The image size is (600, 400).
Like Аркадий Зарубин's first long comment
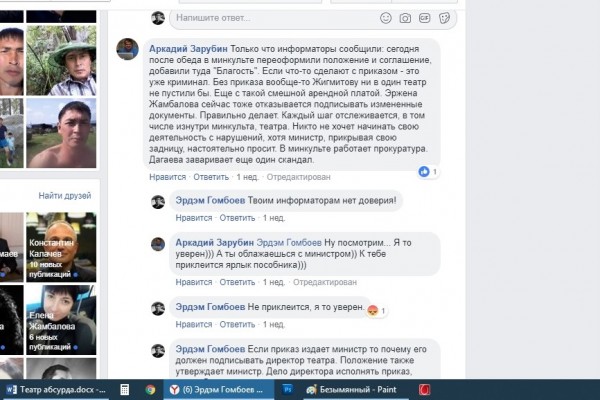click(167, 177)
